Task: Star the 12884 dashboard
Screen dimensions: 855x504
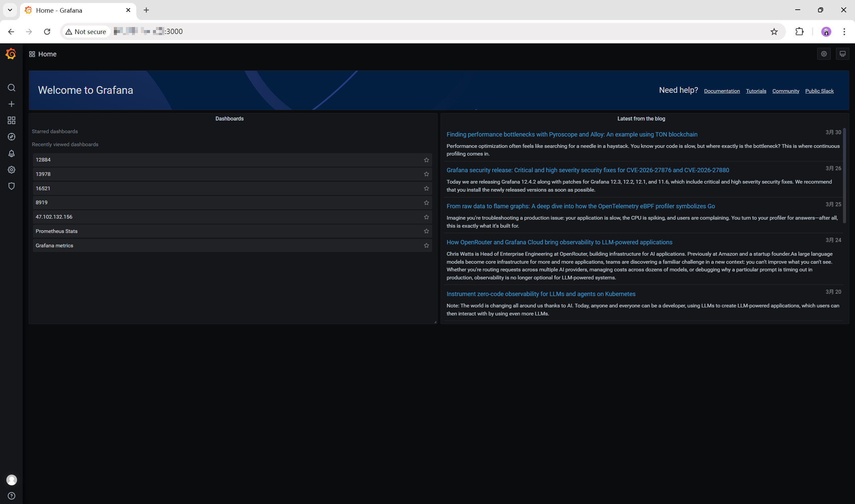Action: [x=426, y=160]
